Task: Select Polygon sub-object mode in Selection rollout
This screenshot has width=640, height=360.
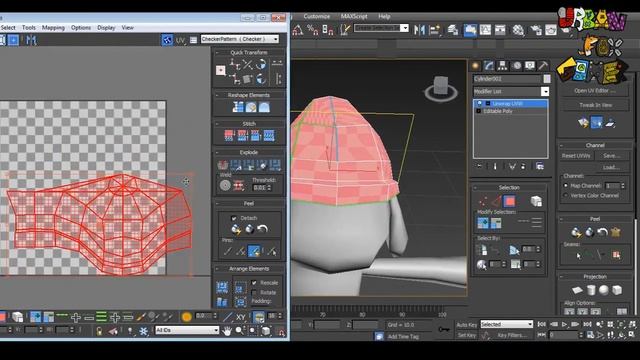Action: click(x=509, y=201)
